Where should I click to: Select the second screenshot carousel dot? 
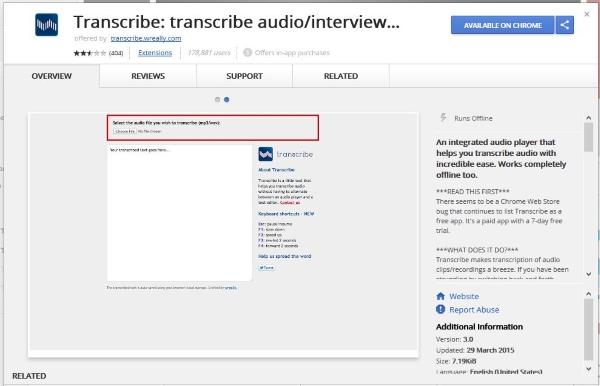pyautogui.click(x=227, y=99)
